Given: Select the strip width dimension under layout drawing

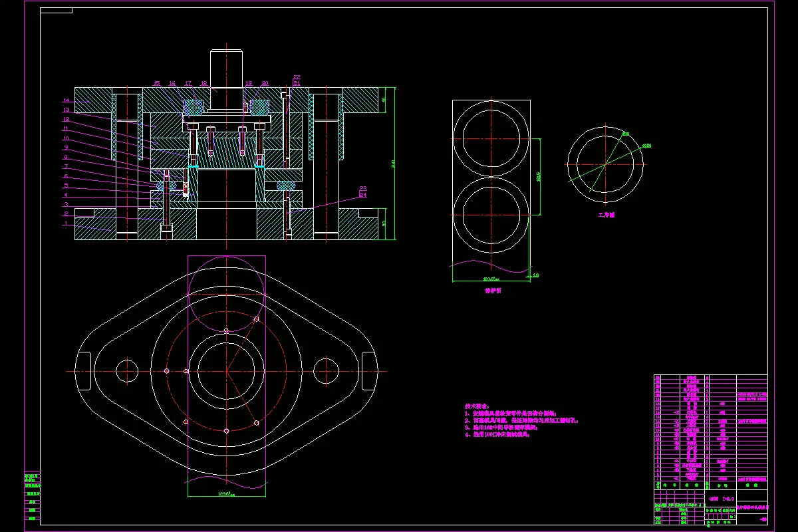Looking at the screenshot, I should pos(491,279).
